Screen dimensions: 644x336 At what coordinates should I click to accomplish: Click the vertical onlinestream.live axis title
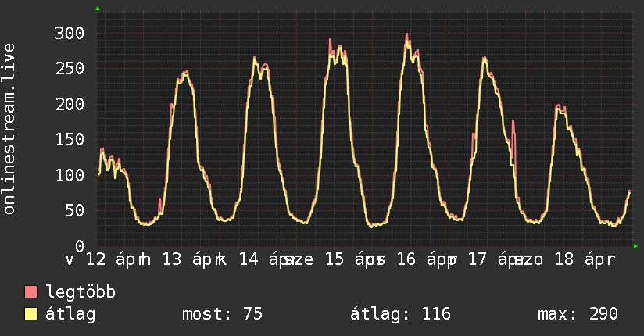click(9, 129)
